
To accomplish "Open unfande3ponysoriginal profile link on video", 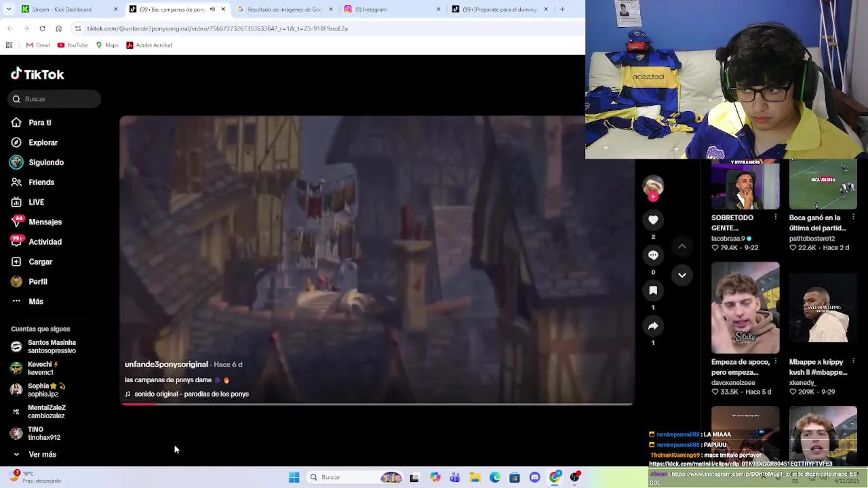I will pyautogui.click(x=166, y=365).
